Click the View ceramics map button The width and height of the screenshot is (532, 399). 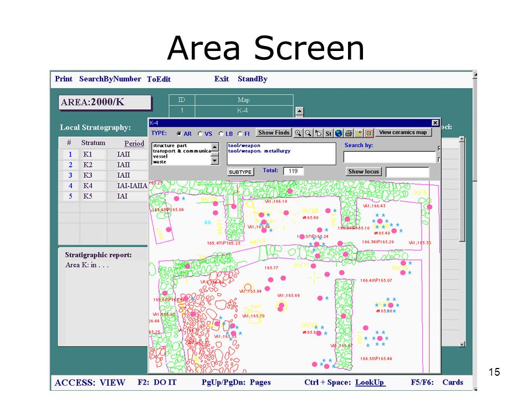[403, 132]
